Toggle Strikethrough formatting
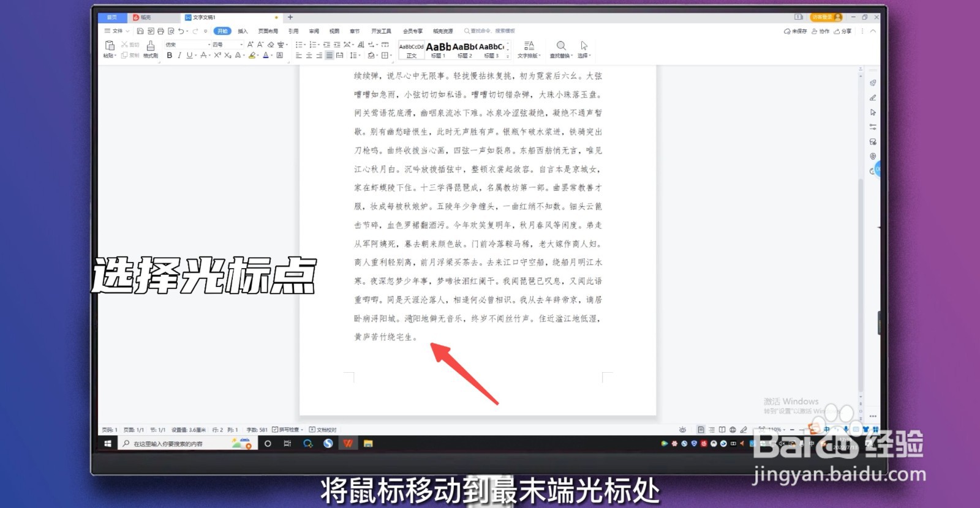980x508 pixels. (203, 55)
